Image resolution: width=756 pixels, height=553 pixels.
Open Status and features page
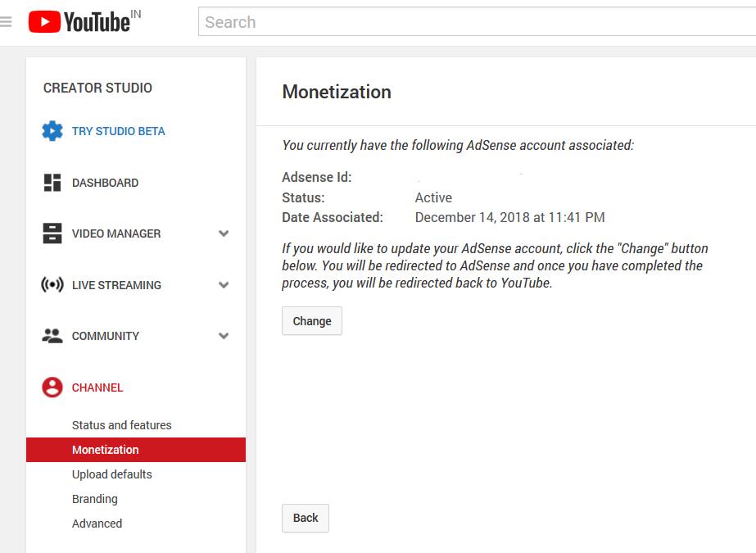(121, 424)
